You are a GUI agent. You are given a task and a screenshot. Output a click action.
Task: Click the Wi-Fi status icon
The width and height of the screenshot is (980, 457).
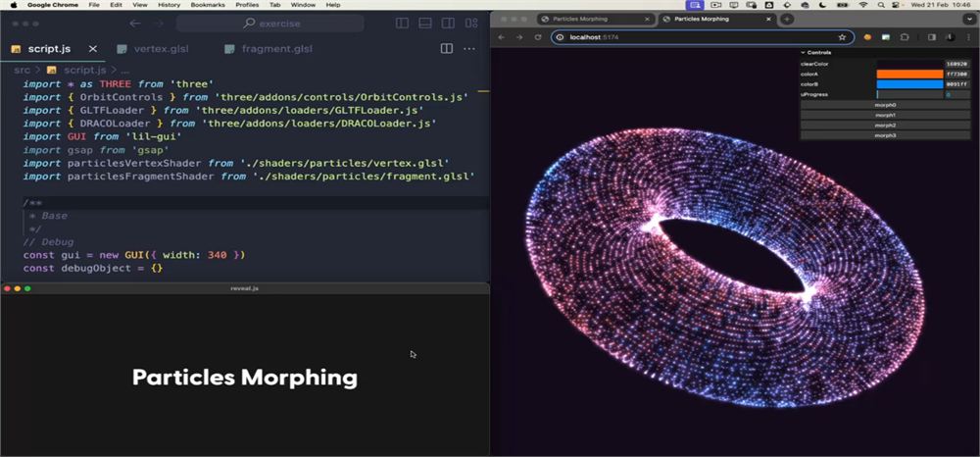[x=863, y=5]
